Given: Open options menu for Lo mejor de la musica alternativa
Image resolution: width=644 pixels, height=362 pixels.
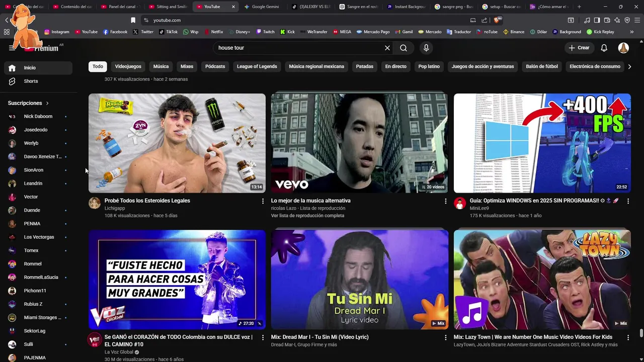Looking at the screenshot, I should click(x=445, y=201).
